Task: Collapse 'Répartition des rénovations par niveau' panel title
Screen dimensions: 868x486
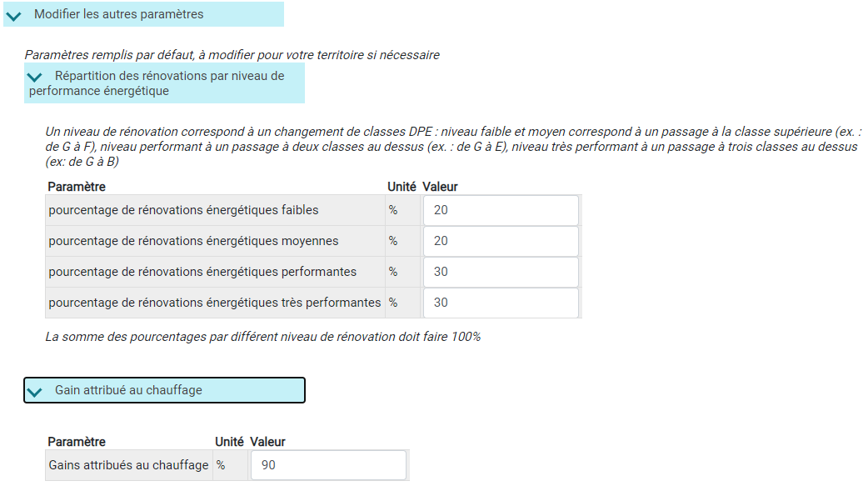Action: click(164, 83)
